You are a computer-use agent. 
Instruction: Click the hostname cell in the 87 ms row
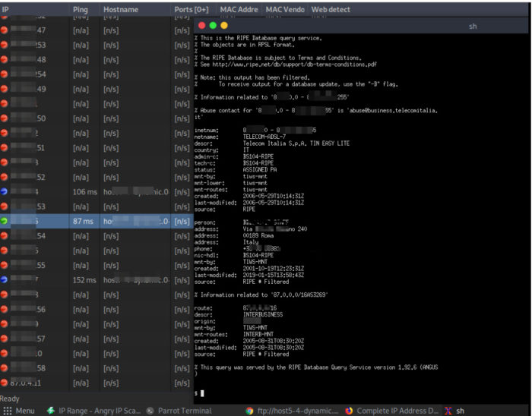pyautogui.click(x=136, y=221)
